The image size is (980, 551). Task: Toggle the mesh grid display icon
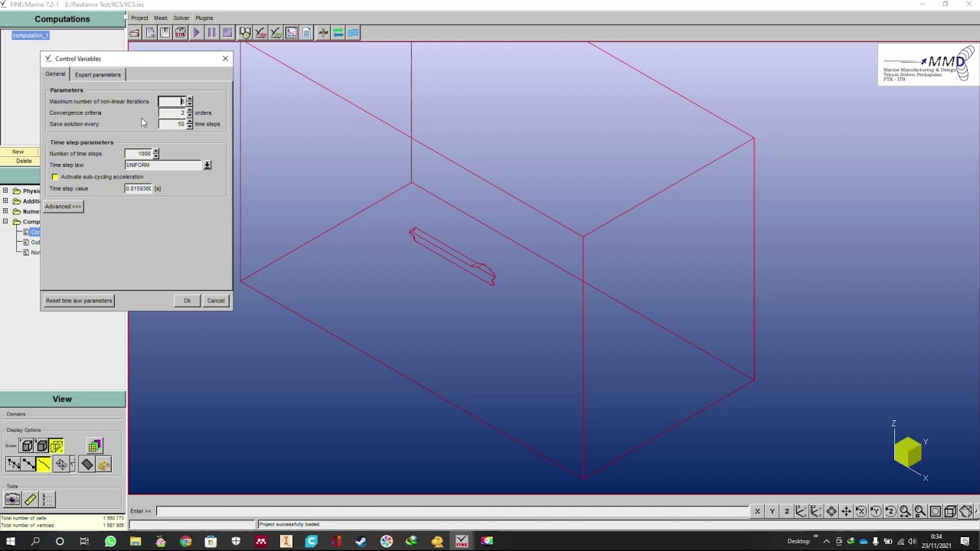pyautogui.click(x=61, y=464)
